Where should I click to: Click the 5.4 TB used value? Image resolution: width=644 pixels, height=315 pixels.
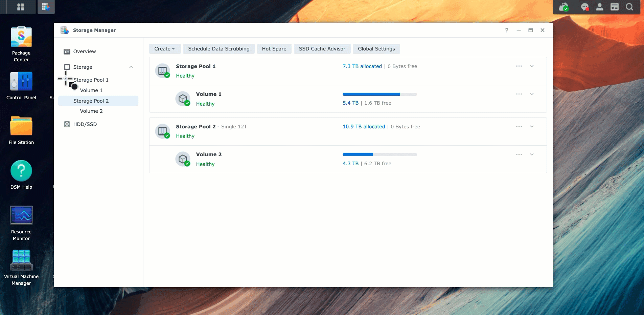[x=350, y=103]
